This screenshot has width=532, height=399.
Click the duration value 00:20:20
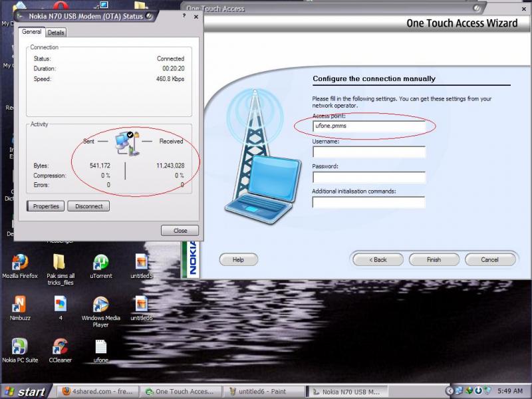tap(173, 68)
